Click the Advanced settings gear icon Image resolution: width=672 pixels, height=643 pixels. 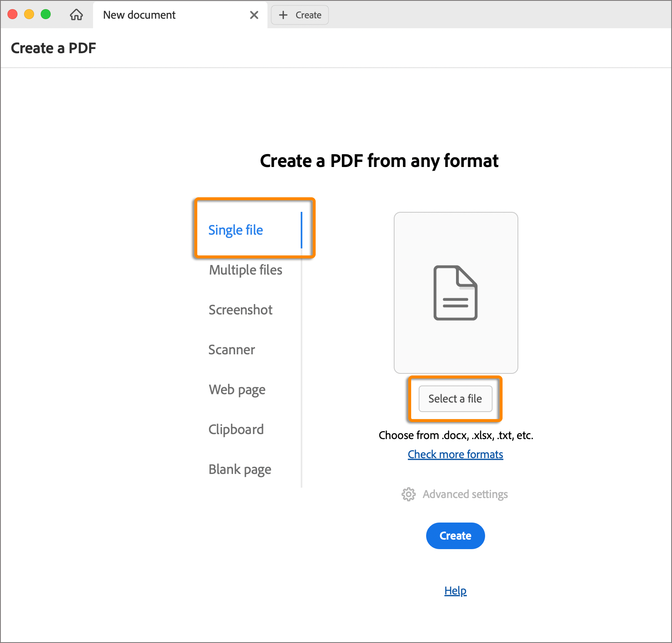coord(408,494)
